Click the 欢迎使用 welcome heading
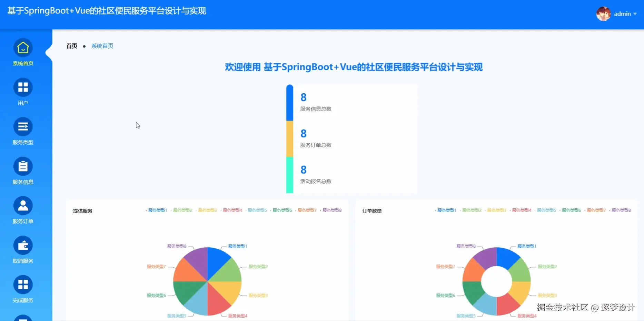The height and width of the screenshot is (321, 644). tap(354, 67)
